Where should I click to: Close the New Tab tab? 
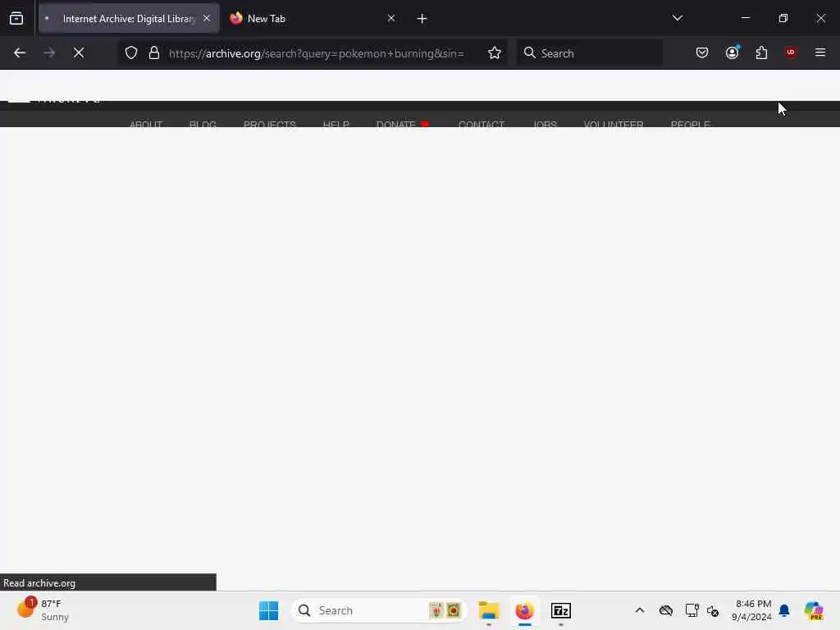click(x=391, y=18)
